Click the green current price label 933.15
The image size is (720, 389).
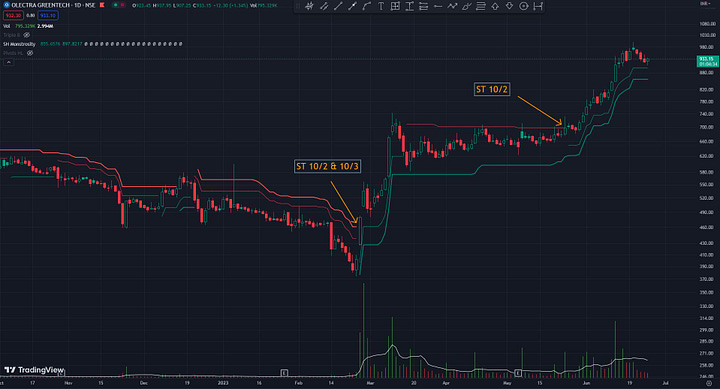(707, 62)
